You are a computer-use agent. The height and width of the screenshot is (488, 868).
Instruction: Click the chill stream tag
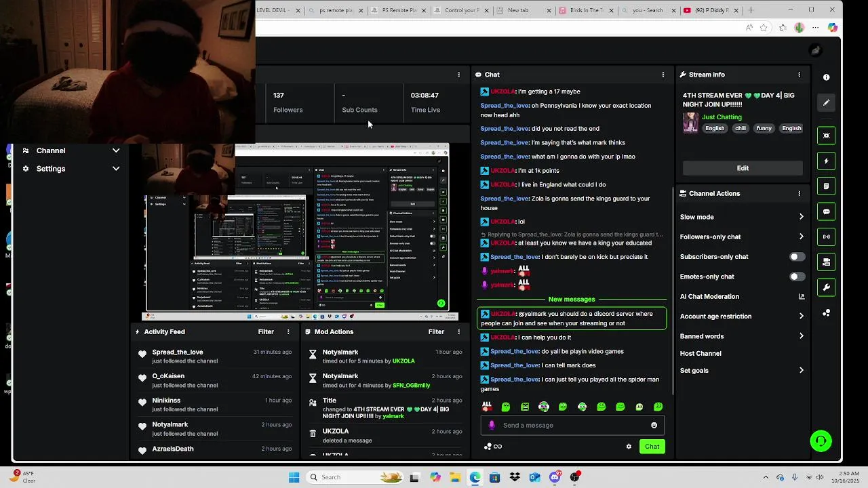click(741, 128)
